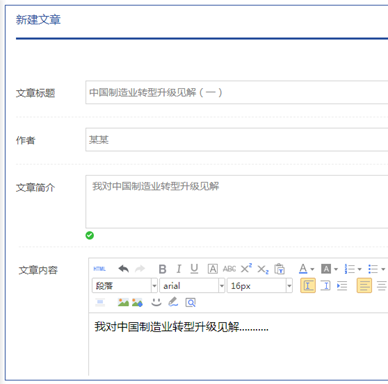Insert an emoticon using smiley icon
Screen dimensions: 388x384
click(x=156, y=302)
